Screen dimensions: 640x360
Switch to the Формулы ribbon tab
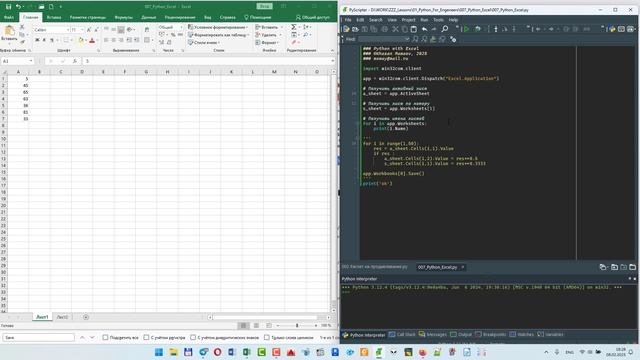click(123, 17)
